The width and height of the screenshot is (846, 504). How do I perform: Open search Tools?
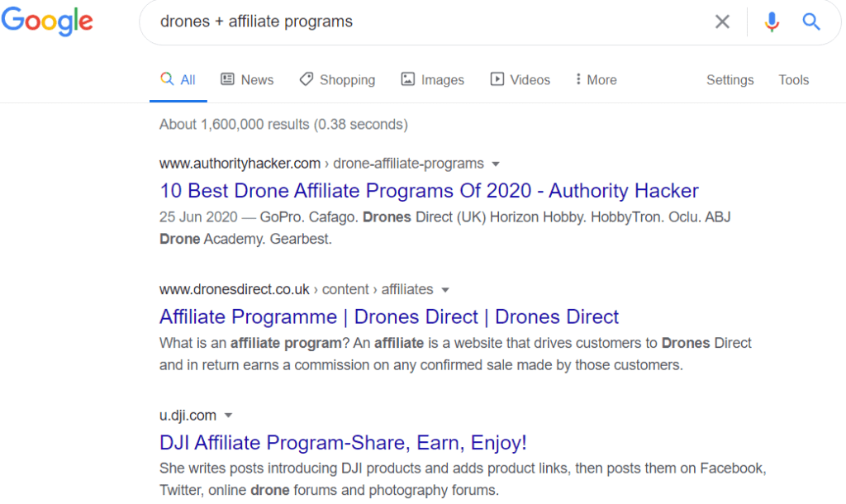[794, 80]
